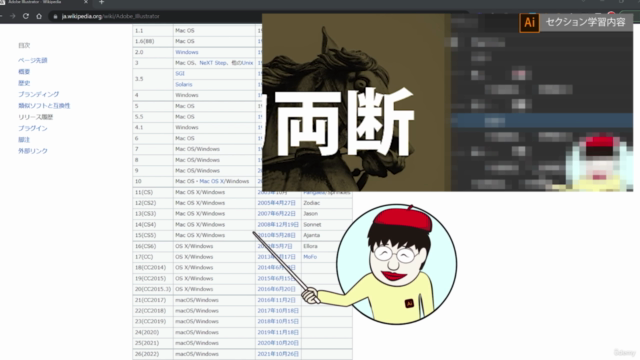Open 歴史 section from contents
The image size is (640, 360).
point(24,83)
